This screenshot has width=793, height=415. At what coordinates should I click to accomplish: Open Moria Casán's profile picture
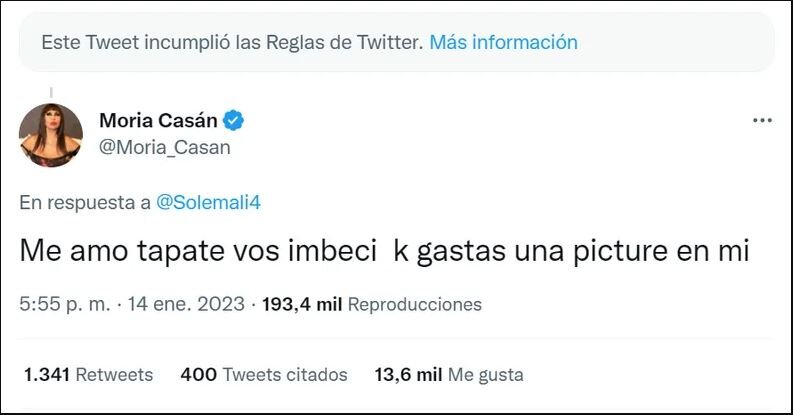point(50,134)
